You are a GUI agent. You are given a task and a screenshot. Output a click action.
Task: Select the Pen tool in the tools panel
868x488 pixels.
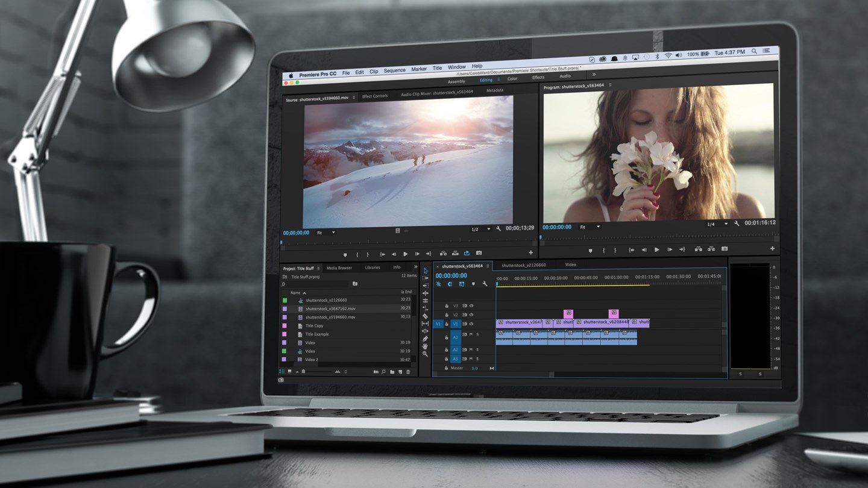[x=425, y=339]
